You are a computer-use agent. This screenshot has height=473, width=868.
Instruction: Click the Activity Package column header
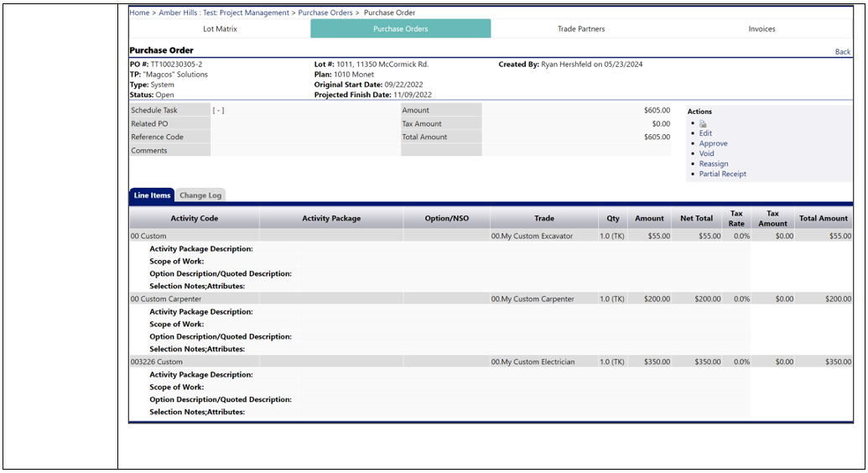point(331,218)
